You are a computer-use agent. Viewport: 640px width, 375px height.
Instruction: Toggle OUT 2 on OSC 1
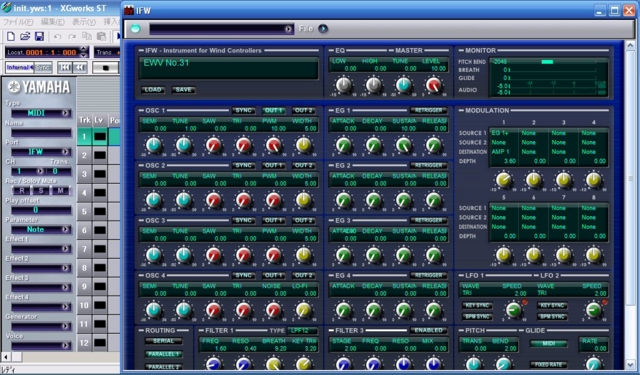(x=304, y=111)
